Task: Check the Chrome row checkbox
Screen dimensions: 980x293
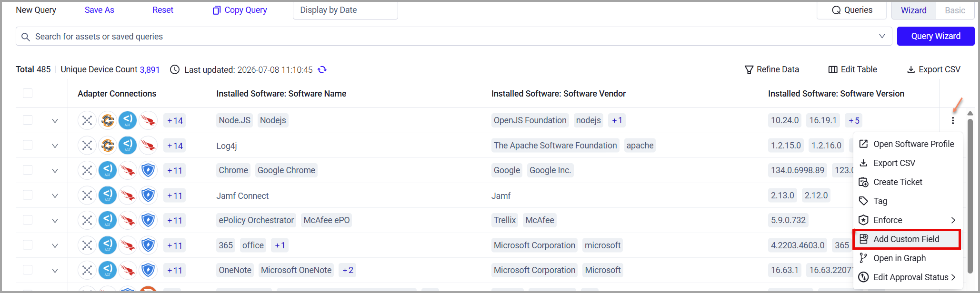Action: [x=28, y=170]
